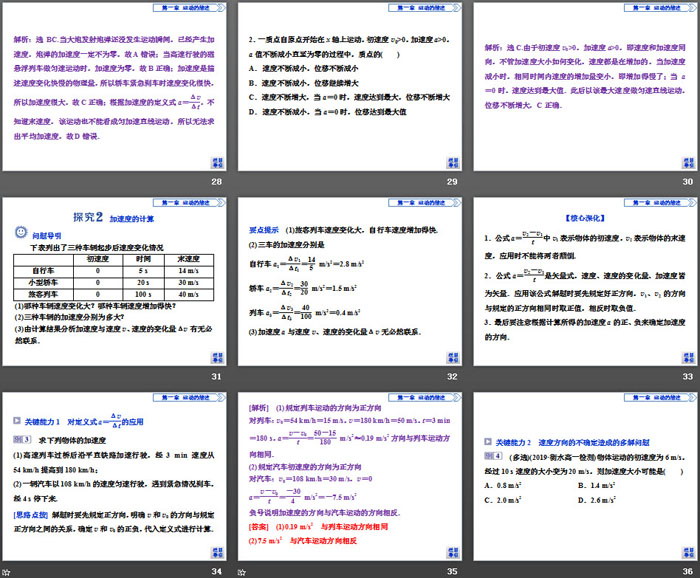Click option C 2.0 m/s² on slide 36
Viewport: 700px width, 578px height.
(503, 500)
